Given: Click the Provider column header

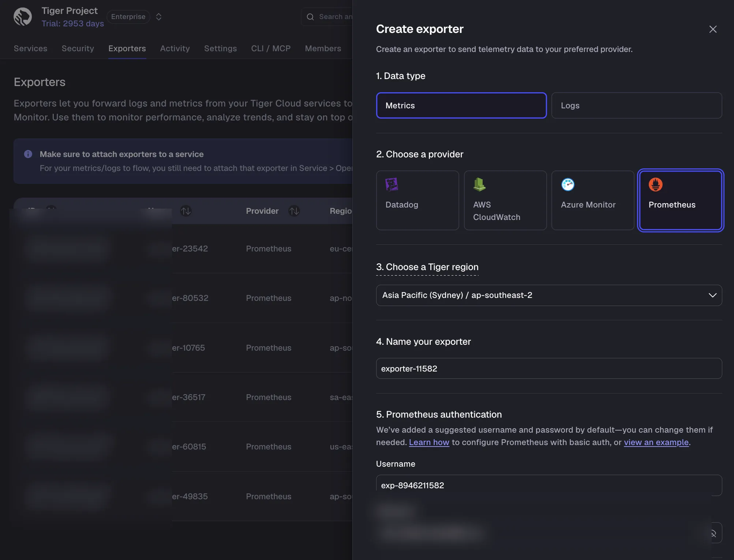Looking at the screenshot, I should click(x=262, y=211).
